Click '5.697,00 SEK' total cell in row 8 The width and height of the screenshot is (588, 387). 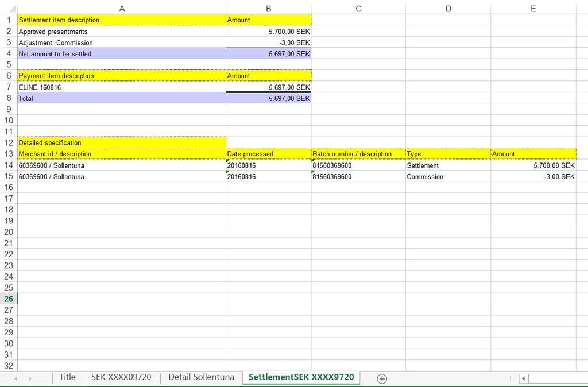[x=269, y=98]
